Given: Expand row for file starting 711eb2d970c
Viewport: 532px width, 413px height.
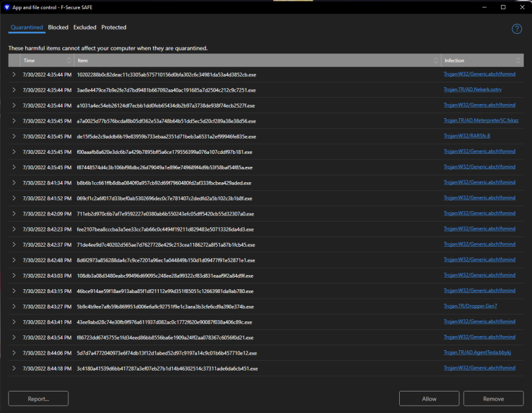Looking at the screenshot, I should coord(14,214).
